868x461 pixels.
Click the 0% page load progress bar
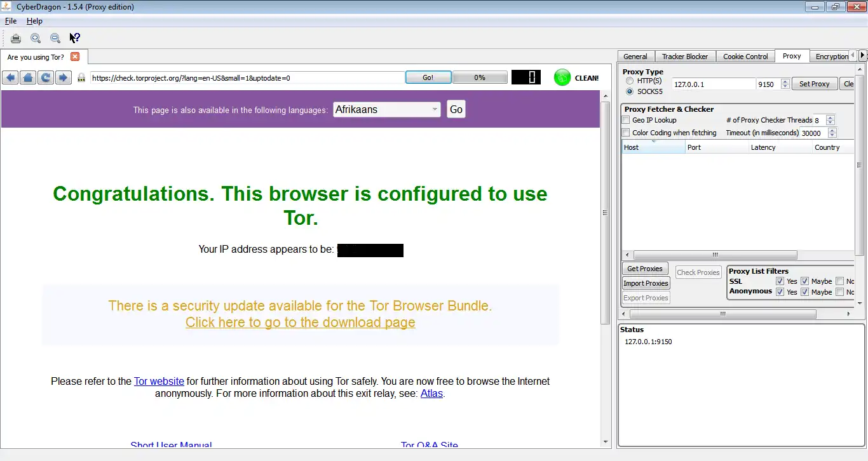[480, 77]
